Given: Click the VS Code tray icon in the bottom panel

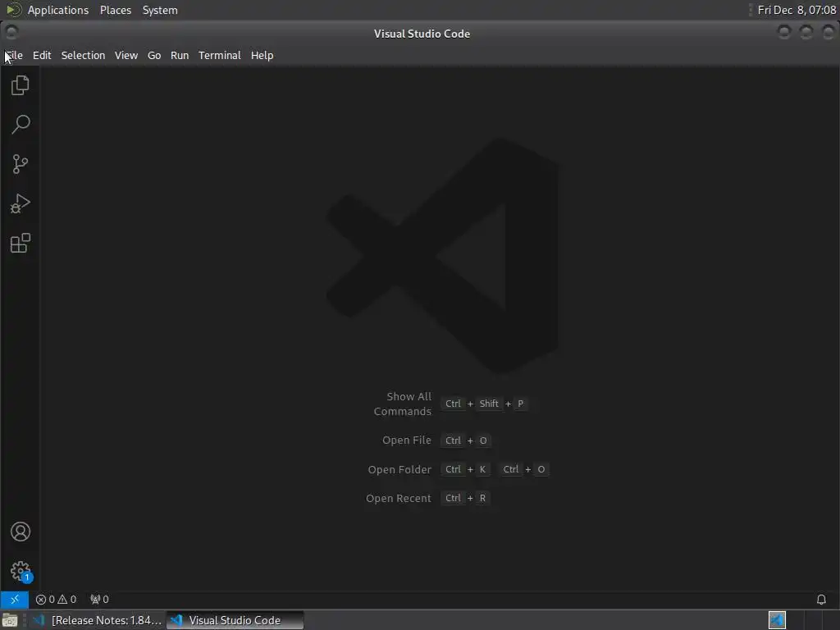Looking at the screenshot, I should [x=777, y=620].
